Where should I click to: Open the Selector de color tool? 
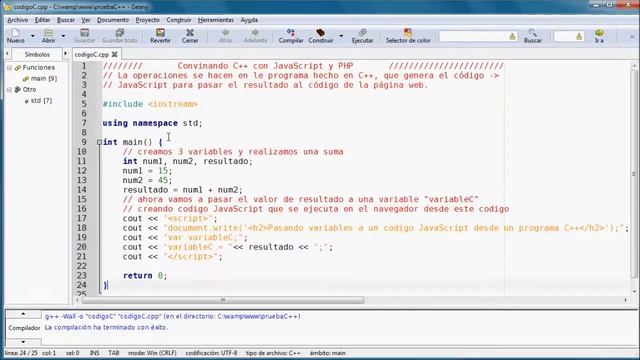point(408,36)
